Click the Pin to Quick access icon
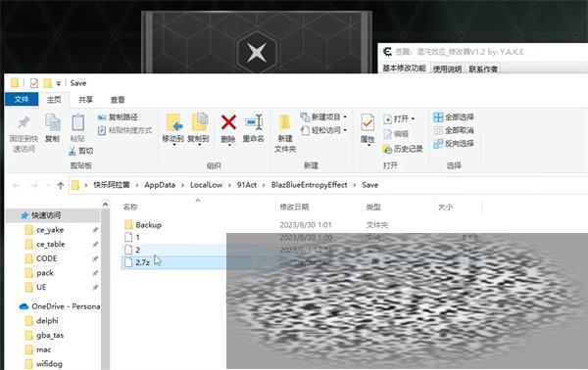Image resolution: width=588 pixels, height=370 pixels. point(24,122)
